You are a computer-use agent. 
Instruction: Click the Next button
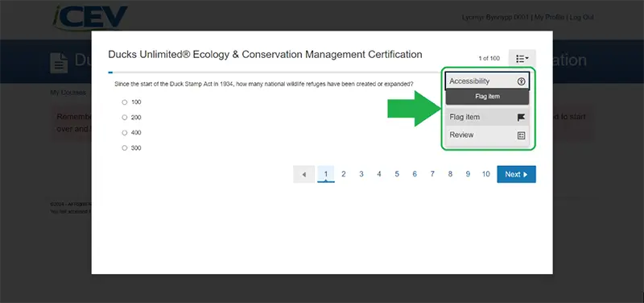pos(516,174)
